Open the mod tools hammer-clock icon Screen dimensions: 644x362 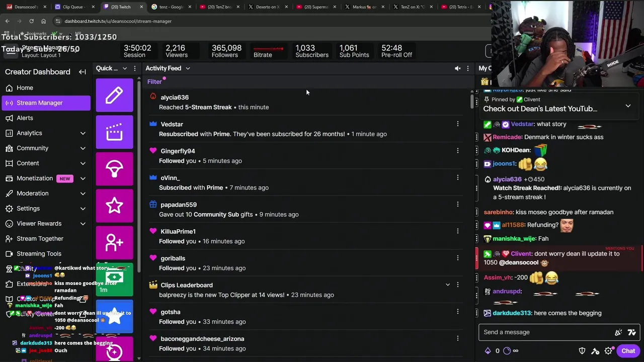[x=595, y=351]
